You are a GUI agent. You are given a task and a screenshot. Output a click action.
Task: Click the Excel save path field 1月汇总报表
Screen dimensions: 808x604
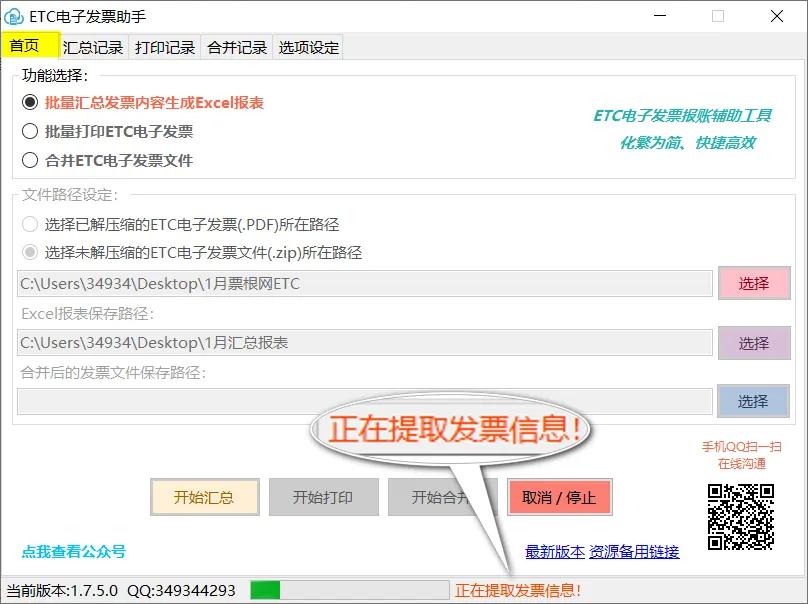click(x=365, y=343)
